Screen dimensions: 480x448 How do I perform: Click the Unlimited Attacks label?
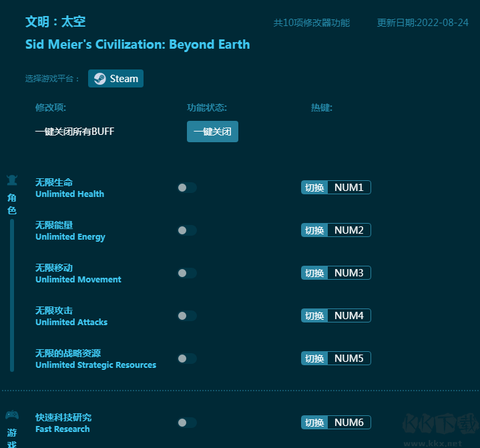(x=71, y=322)
